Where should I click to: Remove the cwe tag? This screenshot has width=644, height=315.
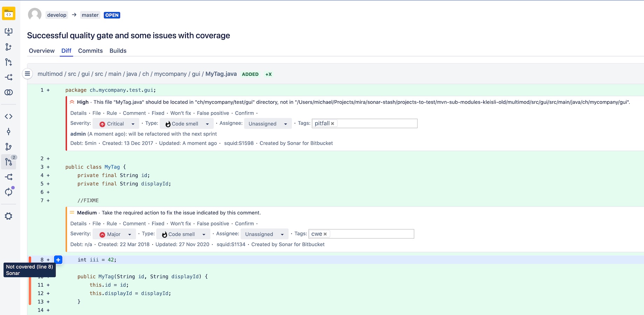[x=325, y=234]
